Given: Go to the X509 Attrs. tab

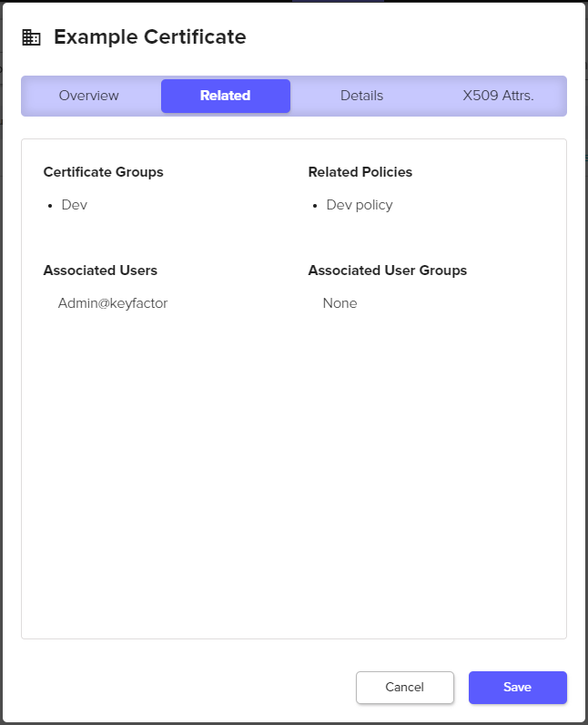Looking at the screenshot, I should pos(498,96).
